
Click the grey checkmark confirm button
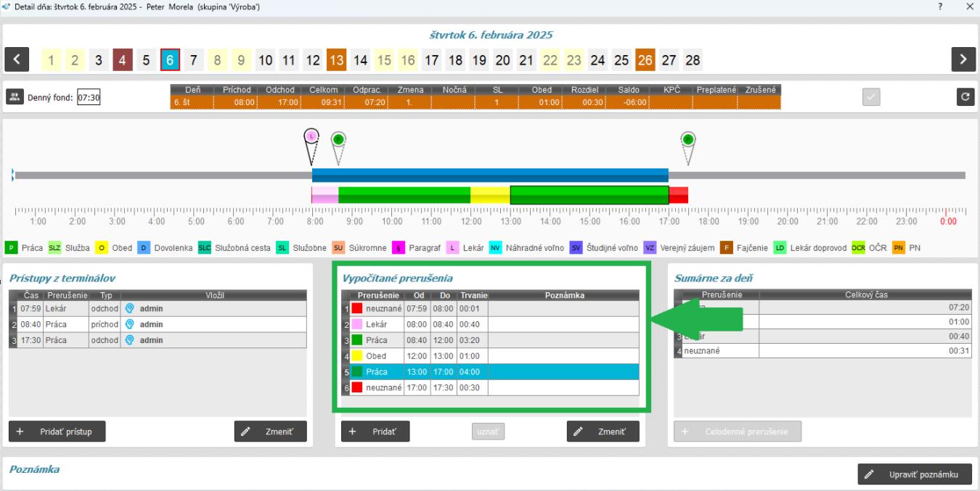click(x=871, y=97)
